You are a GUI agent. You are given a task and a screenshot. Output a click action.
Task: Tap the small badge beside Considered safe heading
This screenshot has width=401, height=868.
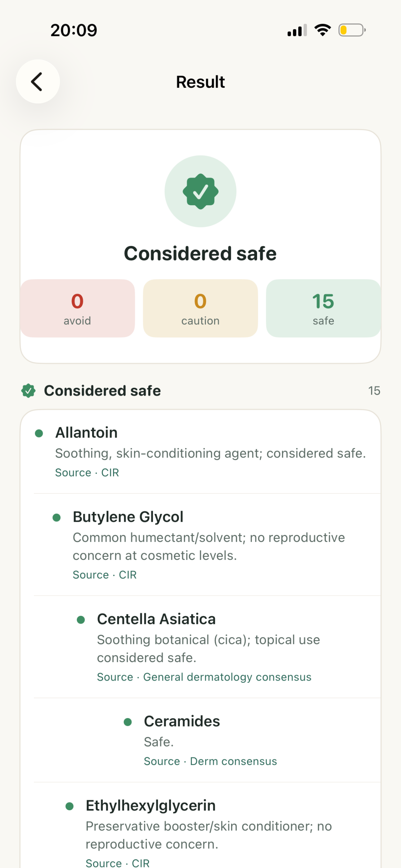[28, 391]
